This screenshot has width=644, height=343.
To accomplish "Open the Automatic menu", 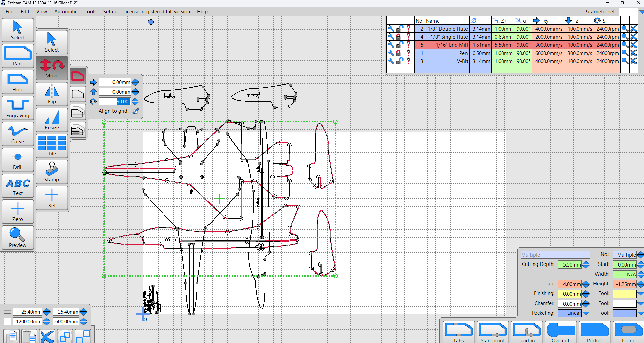I will [x=66, y=12].
